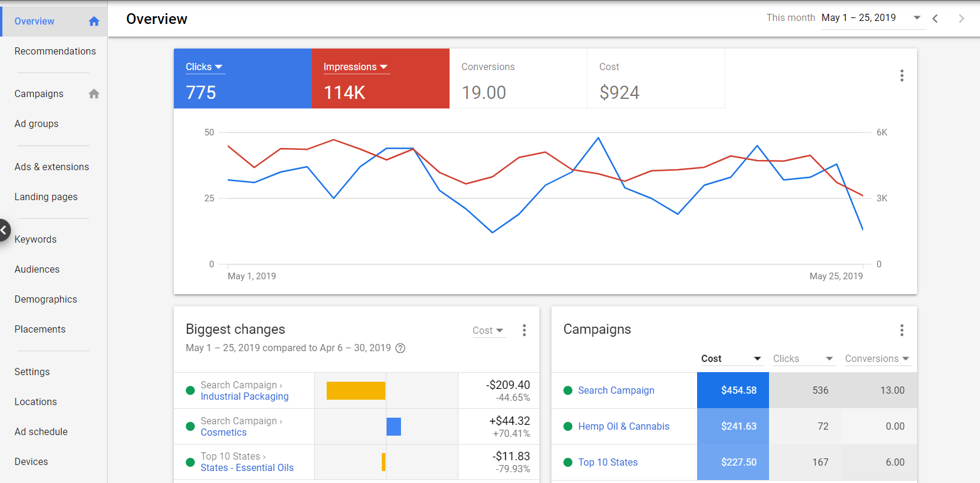Open Campaigns card three-dot menu
The width and height of the screenshot is (980, 483).
point(901,330)
